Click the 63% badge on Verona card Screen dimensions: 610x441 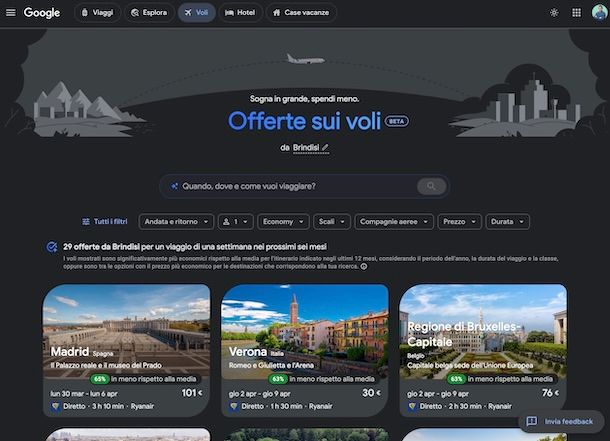point(278,379)
